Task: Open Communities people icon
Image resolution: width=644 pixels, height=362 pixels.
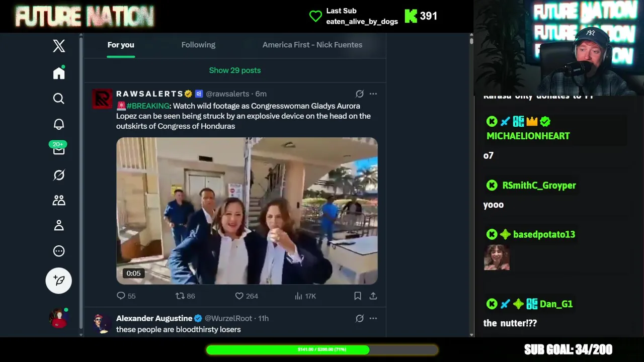Action: (x=59, y=200)
